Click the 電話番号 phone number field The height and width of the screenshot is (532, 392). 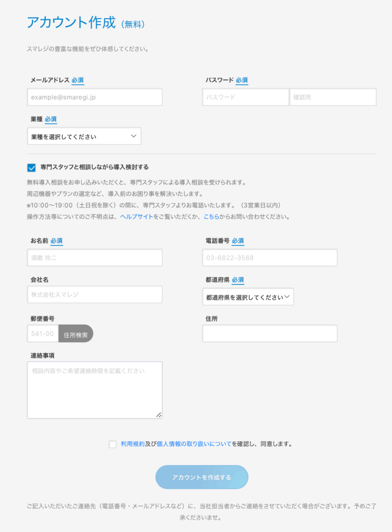point(269,258)
